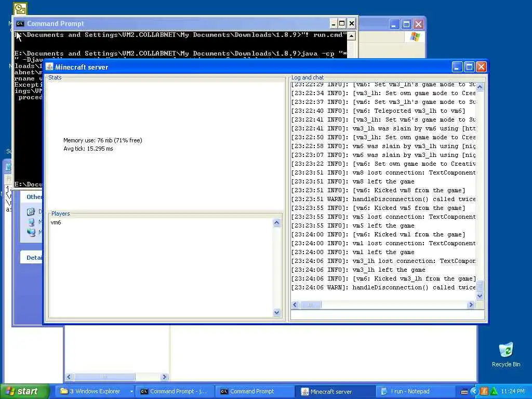Click the 23:23:51 WARN handleDisconnection log line
Screen dimensions: 532x399
[x=383, y=199]
